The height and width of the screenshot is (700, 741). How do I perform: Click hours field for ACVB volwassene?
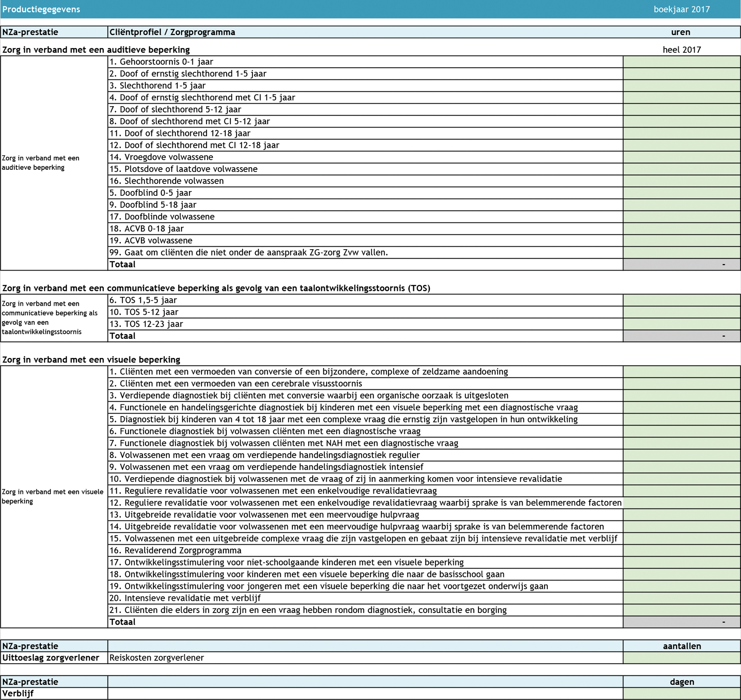(x=681, y=240)
